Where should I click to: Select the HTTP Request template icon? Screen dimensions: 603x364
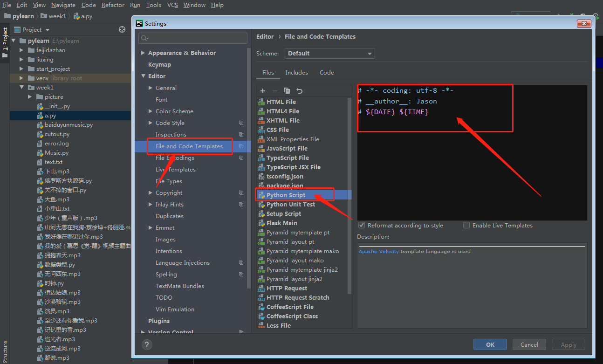pyautogui.click(x=261, y=288)
